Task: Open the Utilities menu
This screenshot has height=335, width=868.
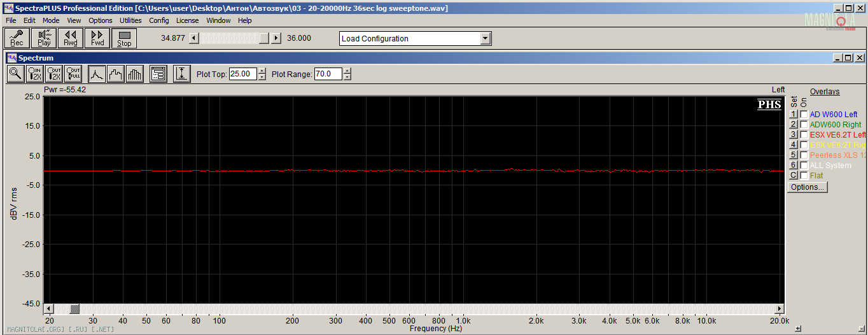Action: pyautogui.click(x=131, y=20)
